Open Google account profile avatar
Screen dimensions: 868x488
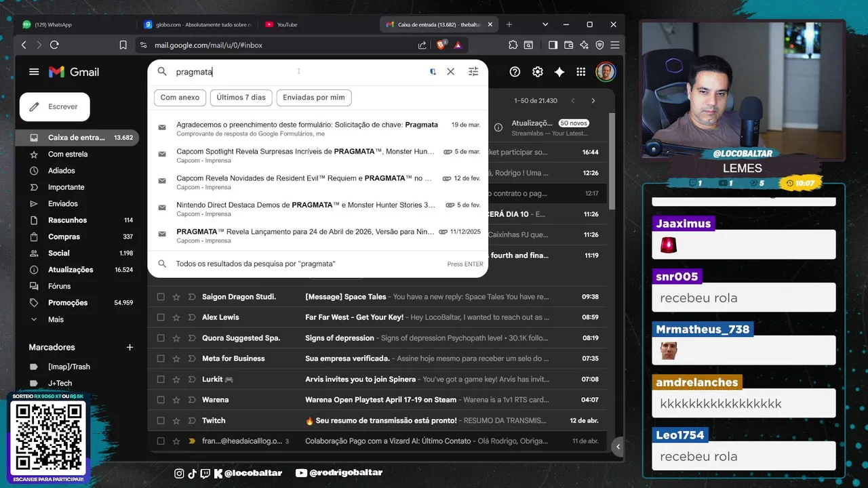[x=606, y=72]
